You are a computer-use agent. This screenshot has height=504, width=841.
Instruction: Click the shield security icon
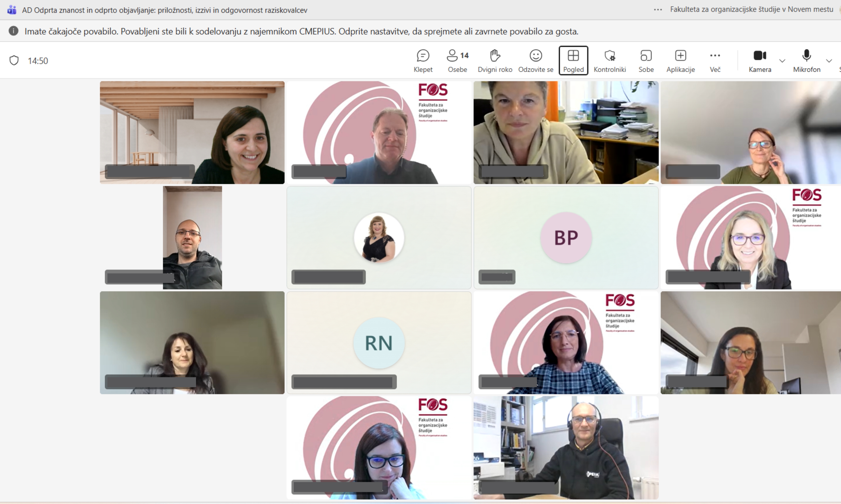click(x=14, y=60)
